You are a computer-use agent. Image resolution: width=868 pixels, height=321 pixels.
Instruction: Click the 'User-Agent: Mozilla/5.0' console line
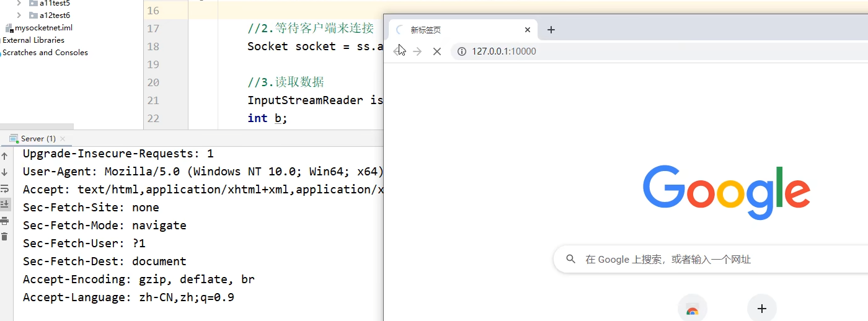(x=203, y=172)
